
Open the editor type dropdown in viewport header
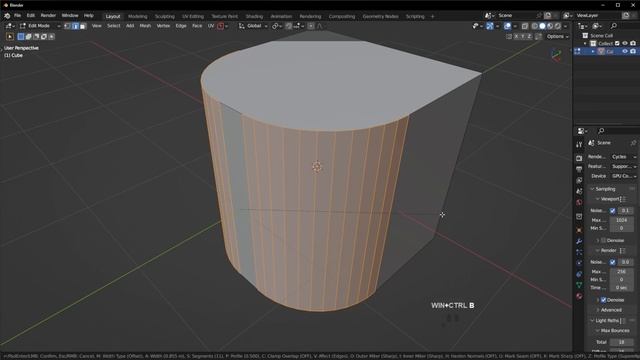10,26
